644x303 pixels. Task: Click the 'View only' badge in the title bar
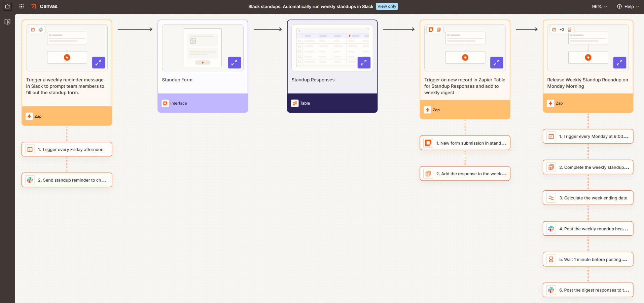387,6
